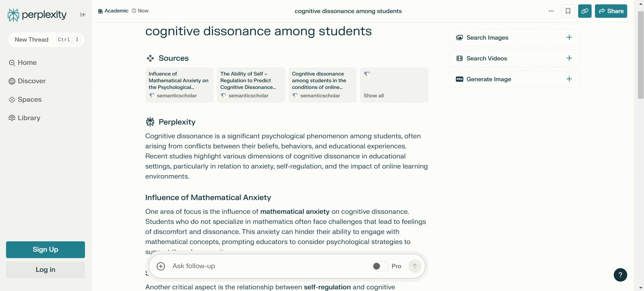
Task: Click the Search Videos film icon
Action: click(x=460, y=58)
